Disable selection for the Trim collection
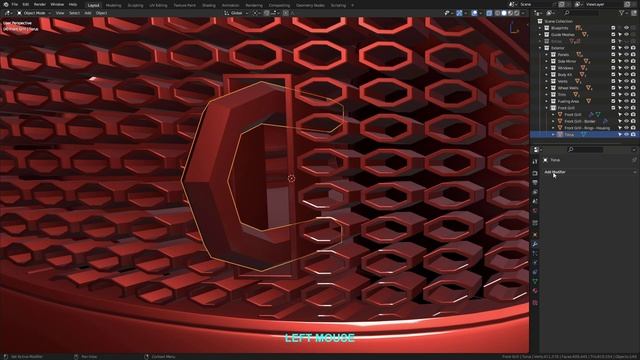 [620, 94]
